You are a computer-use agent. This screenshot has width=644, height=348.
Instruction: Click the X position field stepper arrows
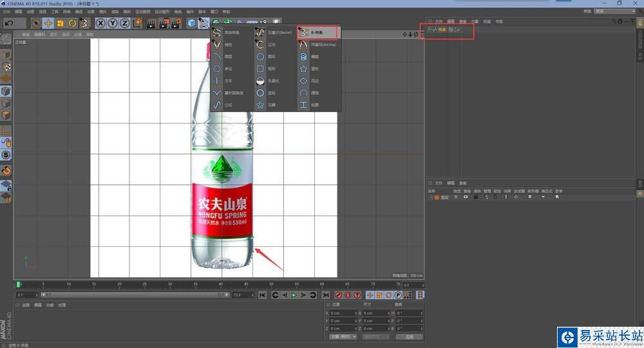(x=357, y=313)
